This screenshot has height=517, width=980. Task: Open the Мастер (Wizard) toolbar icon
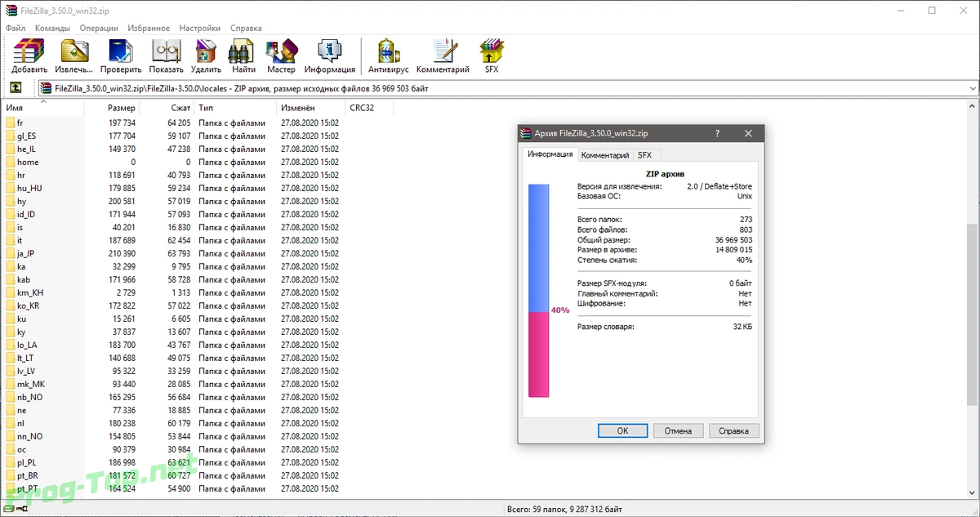pyautogui.click(x=281, y=51)
